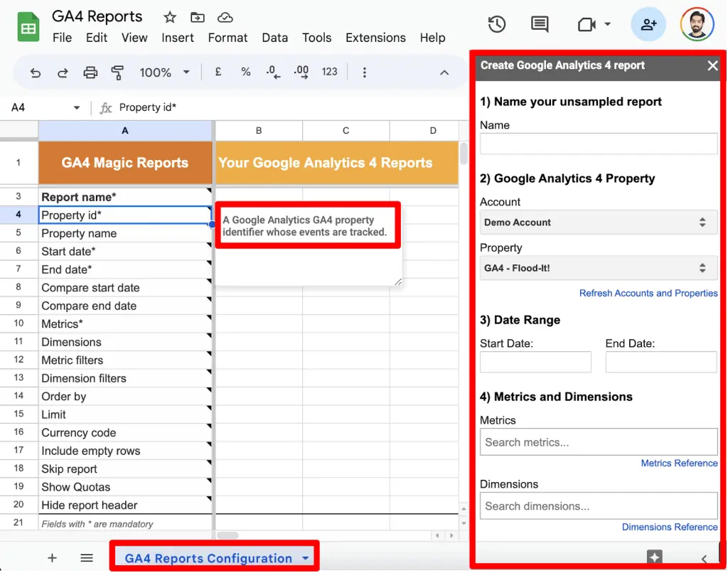Apply percent format icon
This screenshot has width=728, height=573.
click(x=245, y=72)
